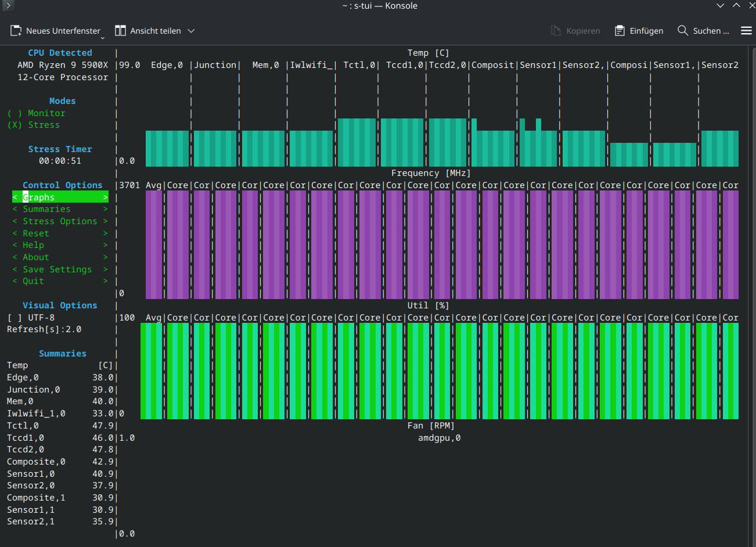Open the Summaries control option

pyautogui.click(x=60, y=209)
